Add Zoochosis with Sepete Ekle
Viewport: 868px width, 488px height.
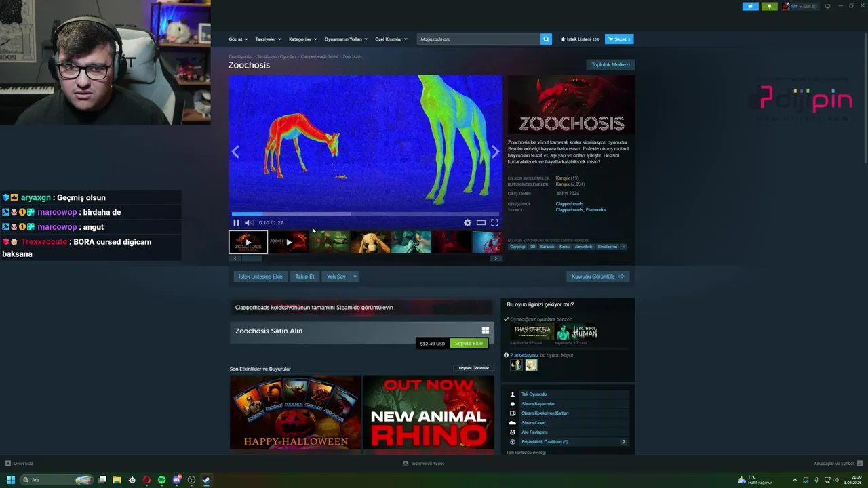coord(469,343)
